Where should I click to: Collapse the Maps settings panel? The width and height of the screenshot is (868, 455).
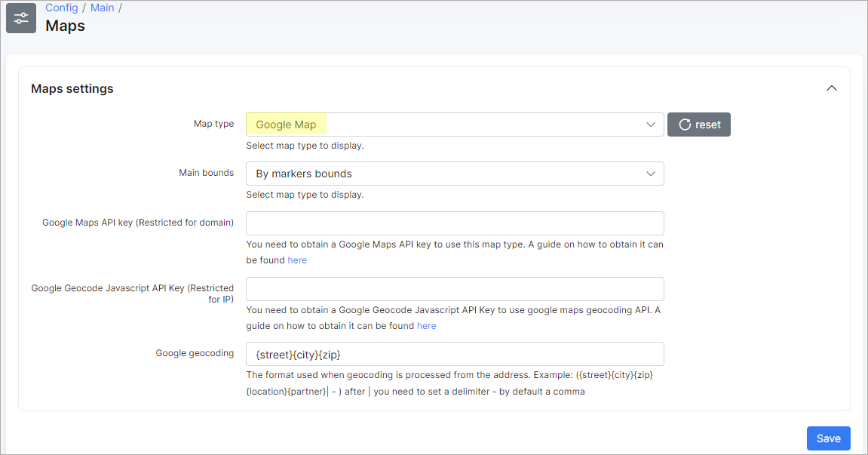click(x=831, y=88)
